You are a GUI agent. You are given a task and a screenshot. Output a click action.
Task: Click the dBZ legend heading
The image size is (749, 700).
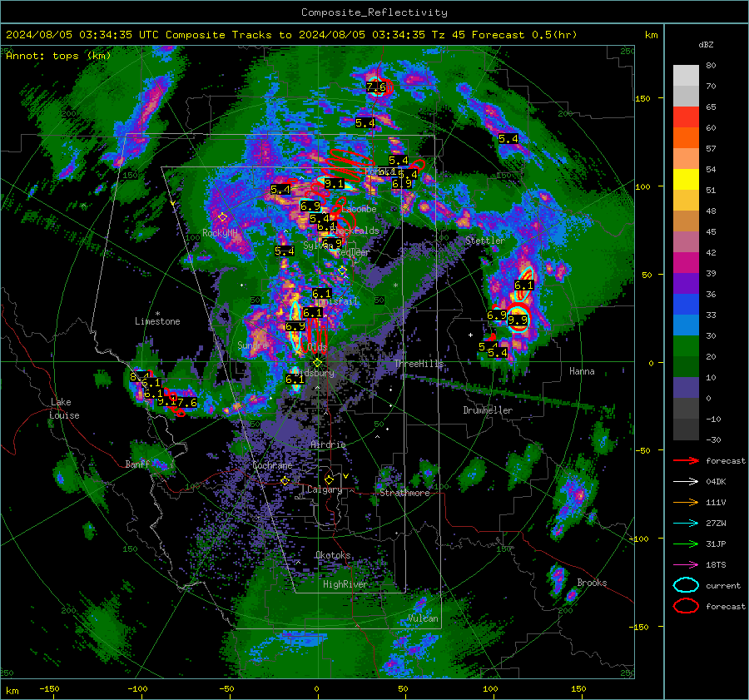[706, 44]
